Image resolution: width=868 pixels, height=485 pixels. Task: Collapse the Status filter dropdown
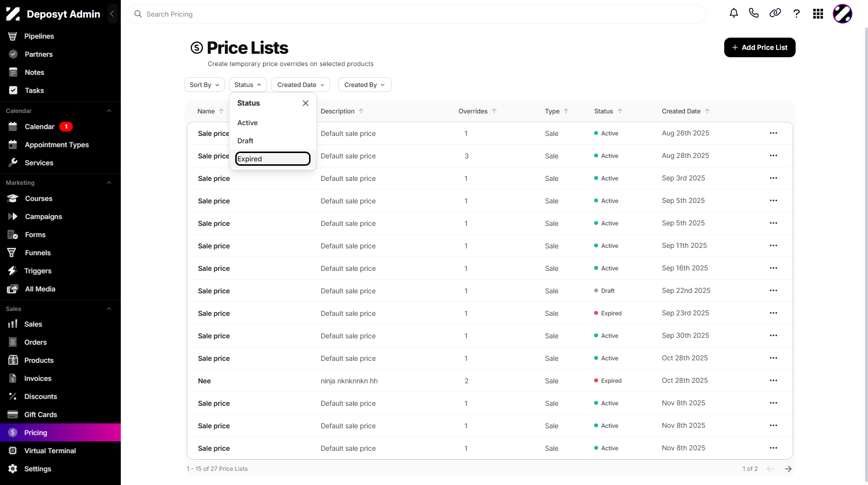[248, 85]
